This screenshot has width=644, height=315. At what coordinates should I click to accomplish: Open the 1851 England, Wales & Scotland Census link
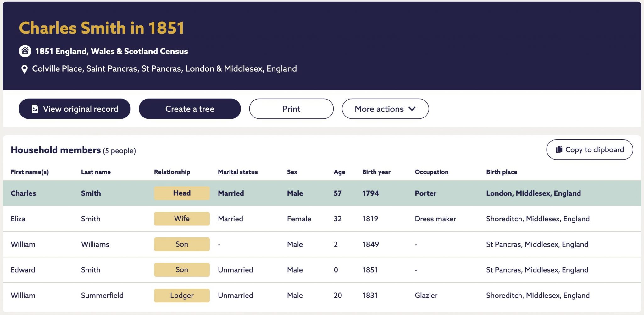click(x=111, y=51)
